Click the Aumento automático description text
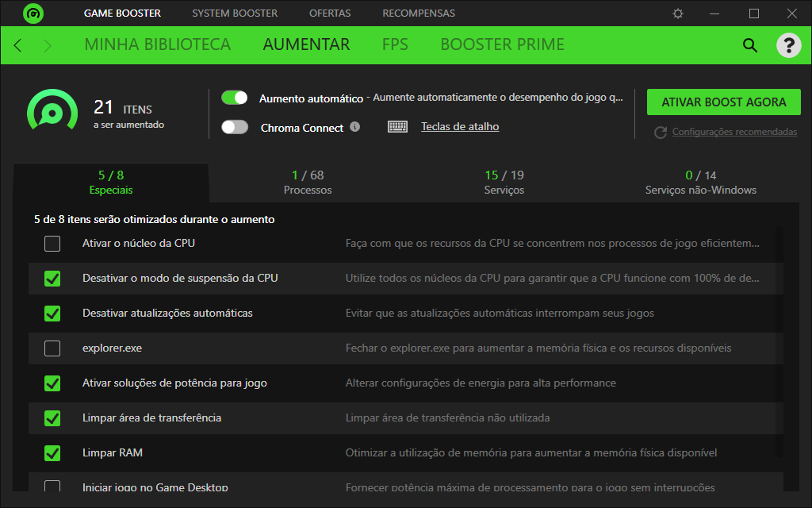 [x=498, y=98]
